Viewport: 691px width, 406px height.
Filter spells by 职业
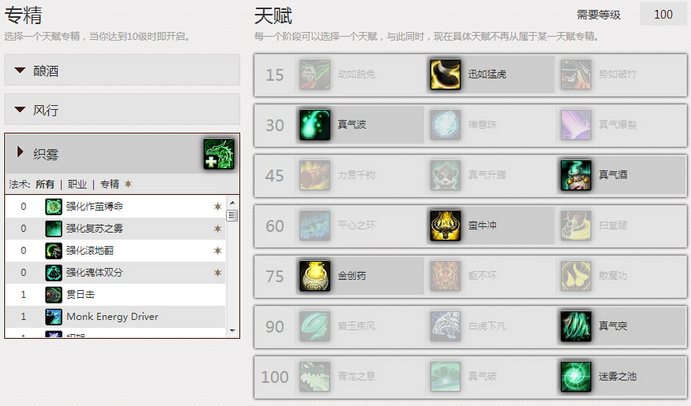tap(77, 184)
